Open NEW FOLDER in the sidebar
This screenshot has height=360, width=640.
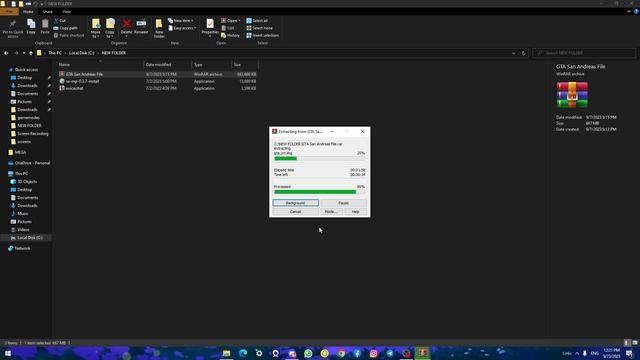click(x=29, y=126)
